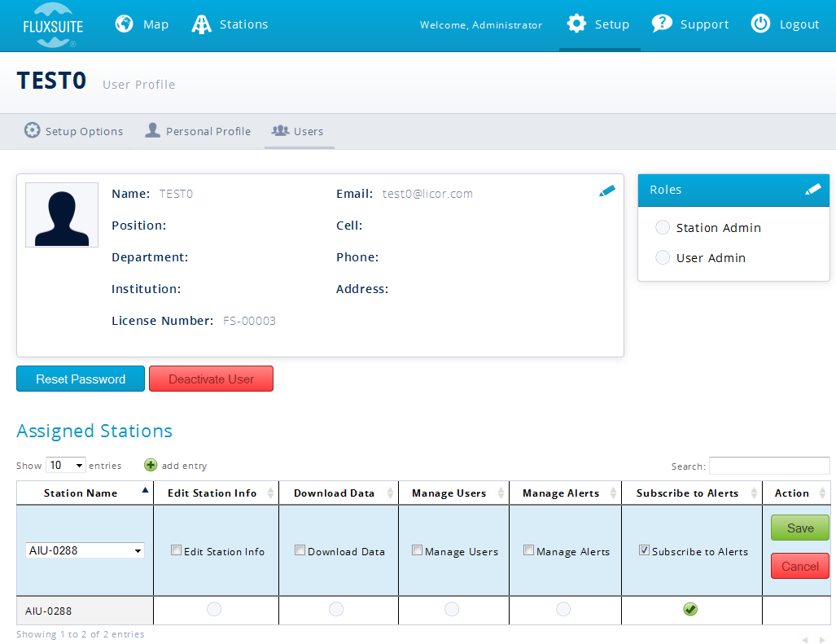Click the Showing 1 to 2 entries text
Screen dimensions: 836x644
click(x=80, y=634)
